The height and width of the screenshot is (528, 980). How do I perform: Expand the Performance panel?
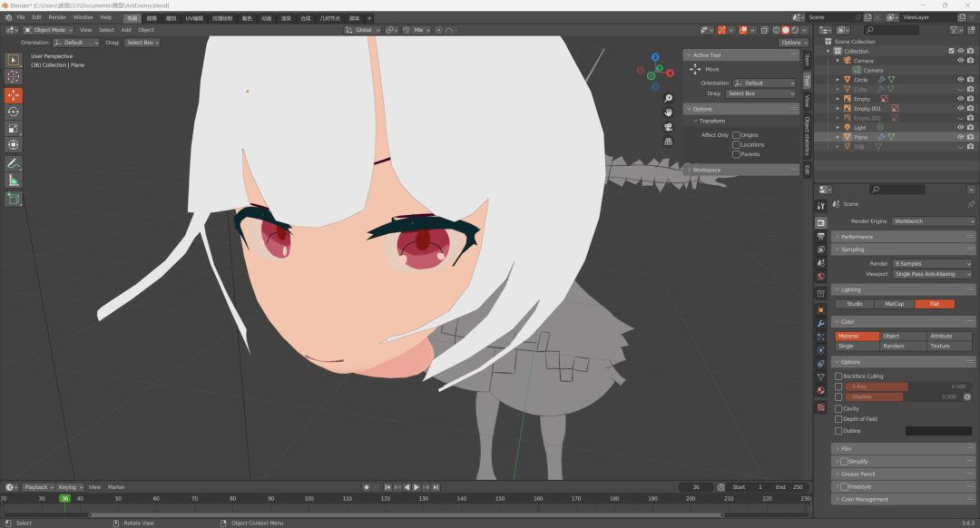[903, 237]
